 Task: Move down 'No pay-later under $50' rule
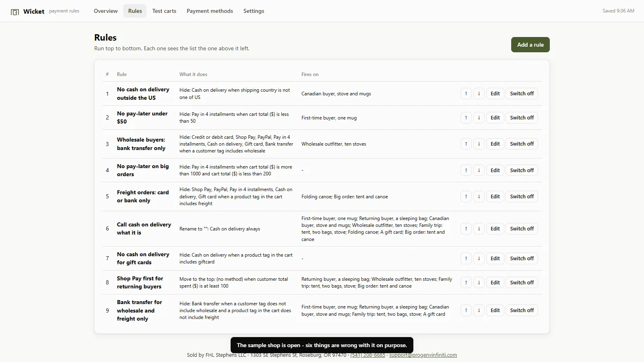(479, 118)
